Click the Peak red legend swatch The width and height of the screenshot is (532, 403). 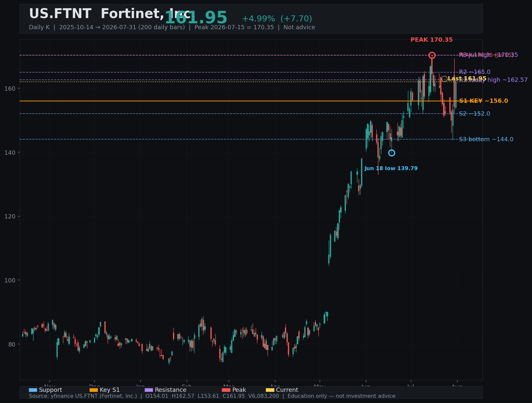tap(226, 390)
